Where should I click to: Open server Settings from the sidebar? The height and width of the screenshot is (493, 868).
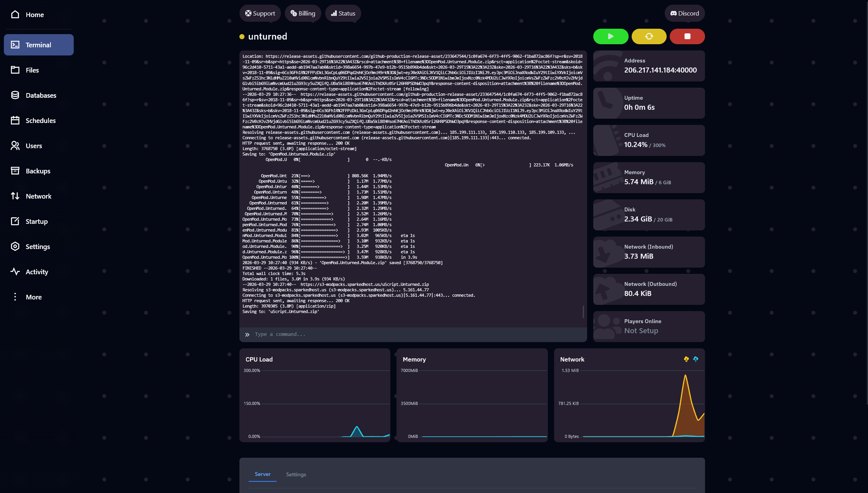click(x=38, y=246)
